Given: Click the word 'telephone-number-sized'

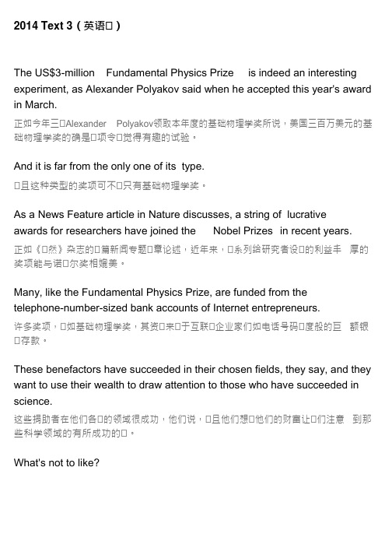Looking at the screenshot, I should (71, 308).
